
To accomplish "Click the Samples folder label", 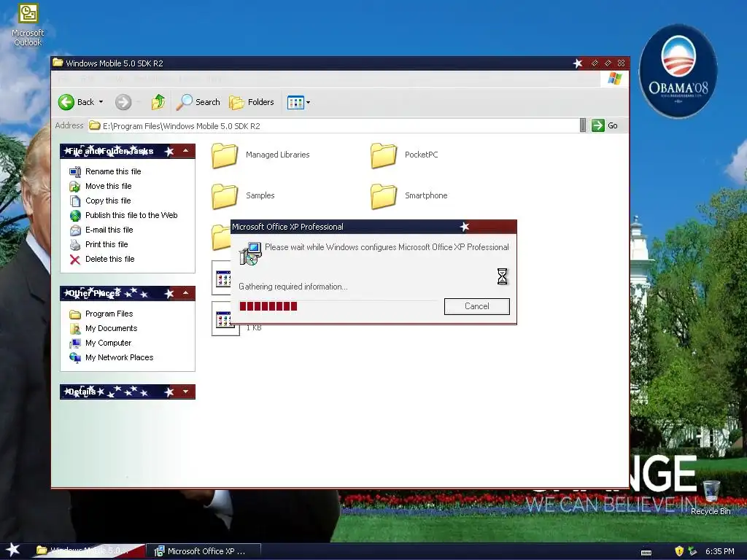I will tap(260, 195).
